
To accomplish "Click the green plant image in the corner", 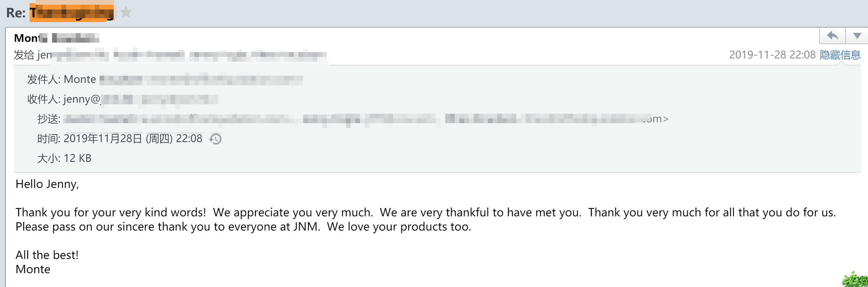I will pos(856,279).
